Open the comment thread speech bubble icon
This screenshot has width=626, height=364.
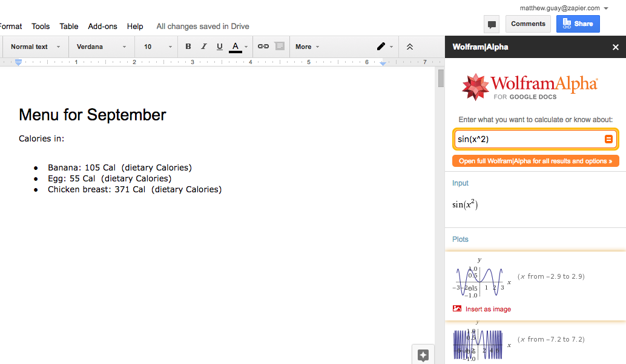pos(492,24)
